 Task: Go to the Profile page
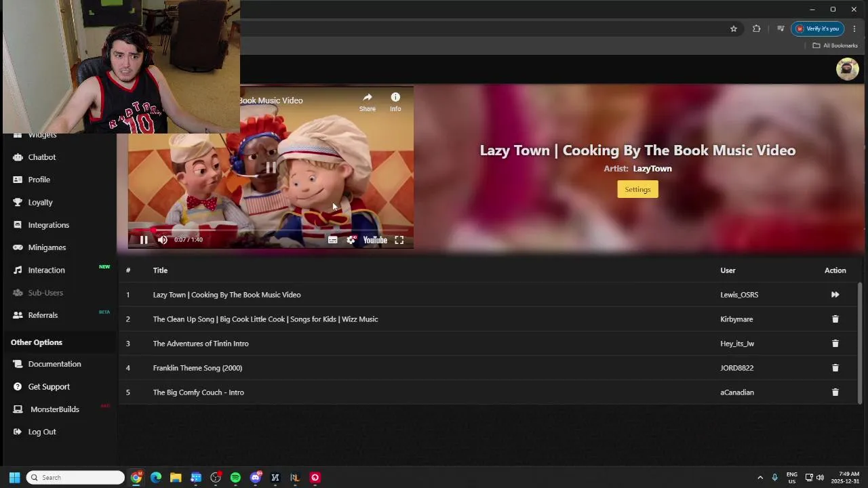tap(39, 180)
